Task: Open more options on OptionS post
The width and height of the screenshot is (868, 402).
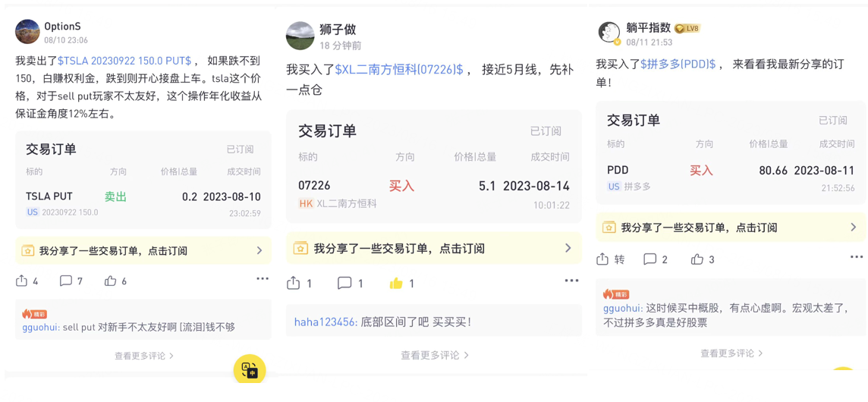Action: point(263,279)
